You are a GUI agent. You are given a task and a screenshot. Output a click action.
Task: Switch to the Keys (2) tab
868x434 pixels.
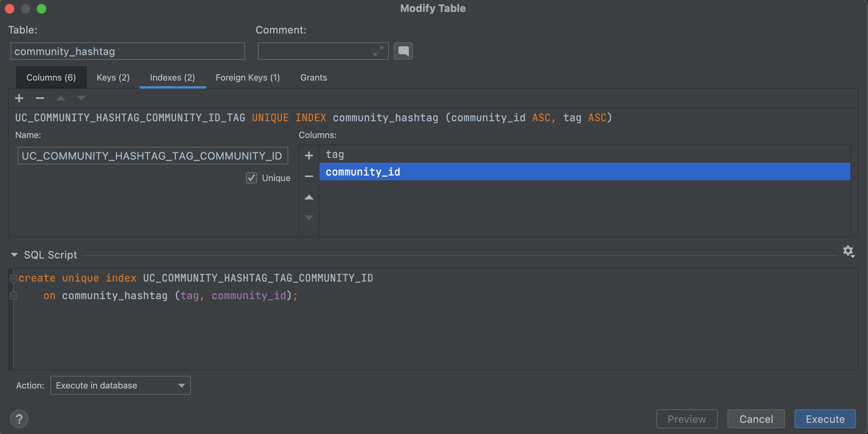point(113,77)
